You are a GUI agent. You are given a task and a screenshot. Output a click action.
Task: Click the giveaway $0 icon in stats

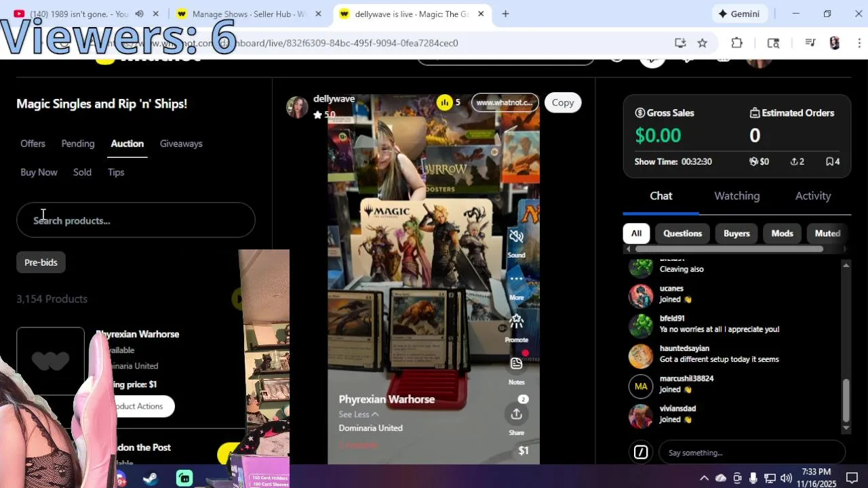click(753, 162)
